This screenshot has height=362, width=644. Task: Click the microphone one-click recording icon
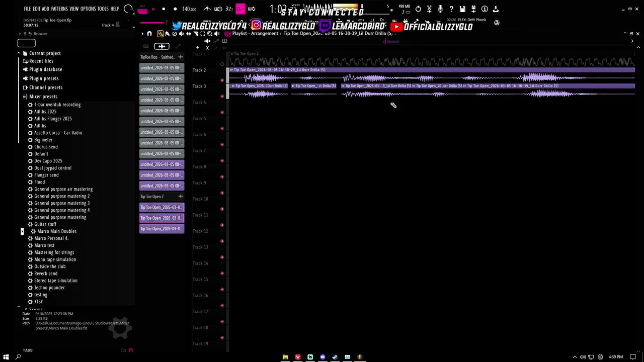[x=440, y=9]
